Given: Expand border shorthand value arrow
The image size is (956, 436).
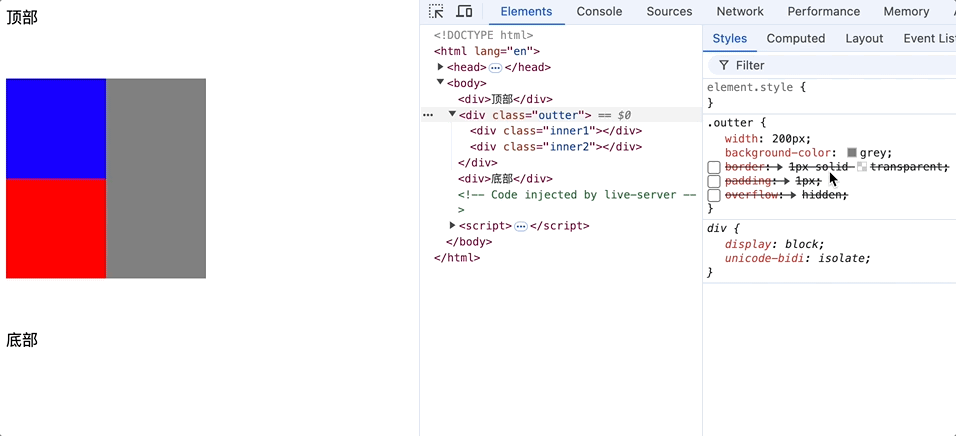Looking at the screenshot, I should tap(779, 166).
